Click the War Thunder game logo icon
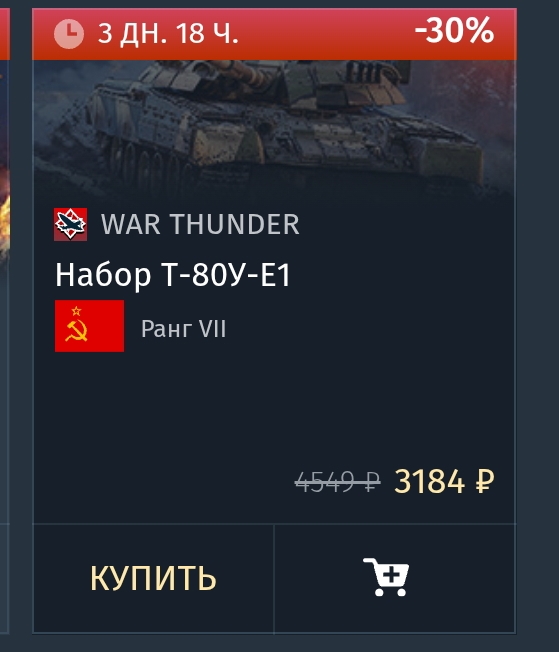This screenshot has width=559, height=652. pyautogui.click(x=71, y=225)
